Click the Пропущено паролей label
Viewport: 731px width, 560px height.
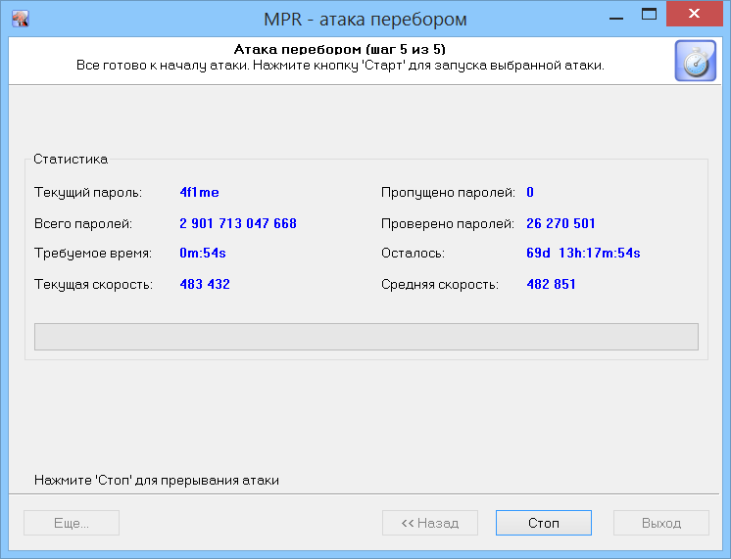click(x=448, y=193)
